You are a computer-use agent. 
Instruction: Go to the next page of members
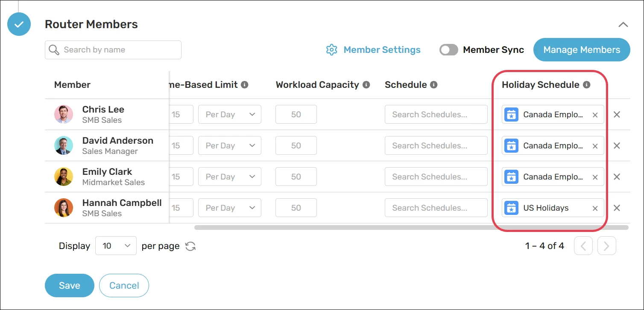606,246
